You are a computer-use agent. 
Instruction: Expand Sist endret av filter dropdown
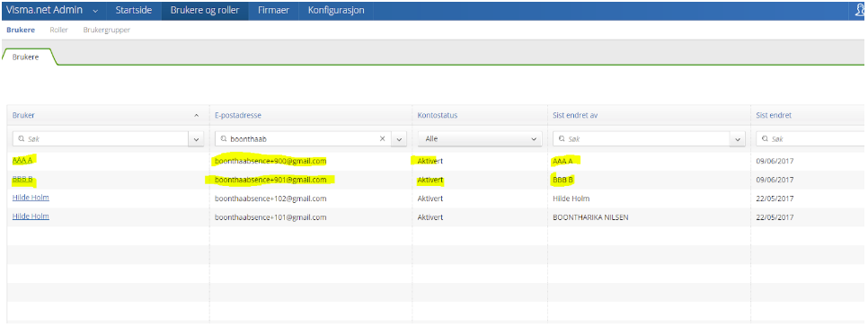738,139
